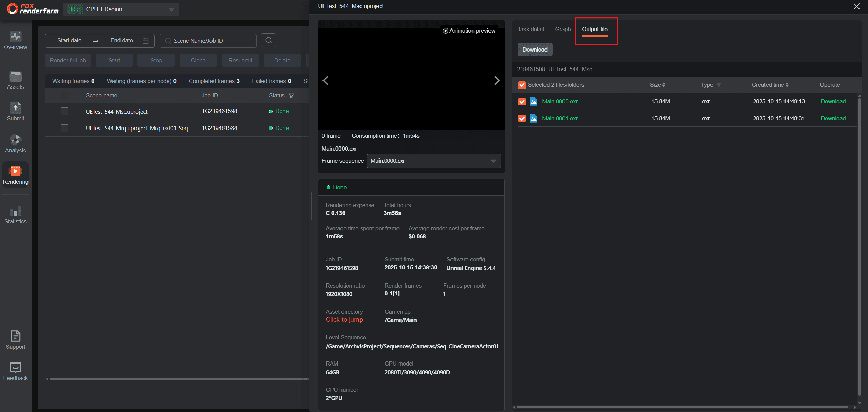
Task: Click the search magnifier button
Action: 268,40
